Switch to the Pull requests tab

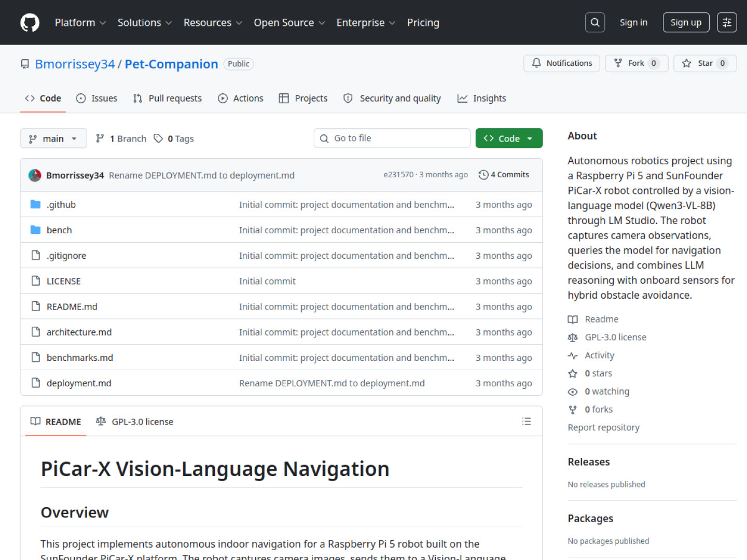click(167, 98)
